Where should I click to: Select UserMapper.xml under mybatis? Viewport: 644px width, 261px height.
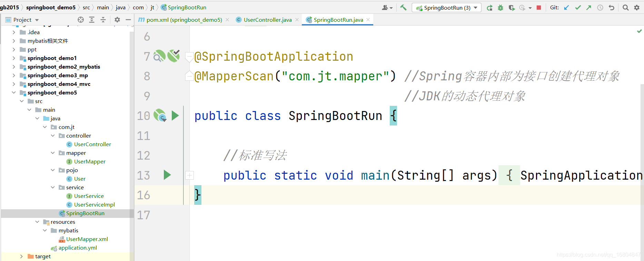click(x=87, y=239)
